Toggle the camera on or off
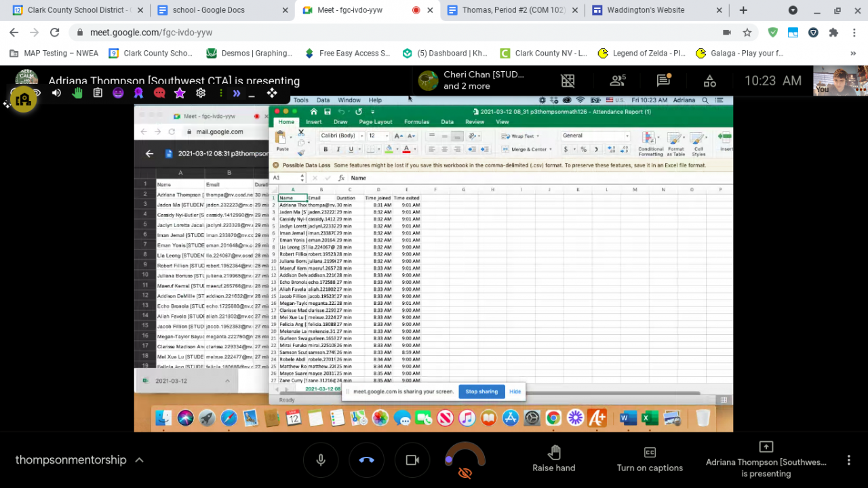The image size is (868, 488). point(412,460)
